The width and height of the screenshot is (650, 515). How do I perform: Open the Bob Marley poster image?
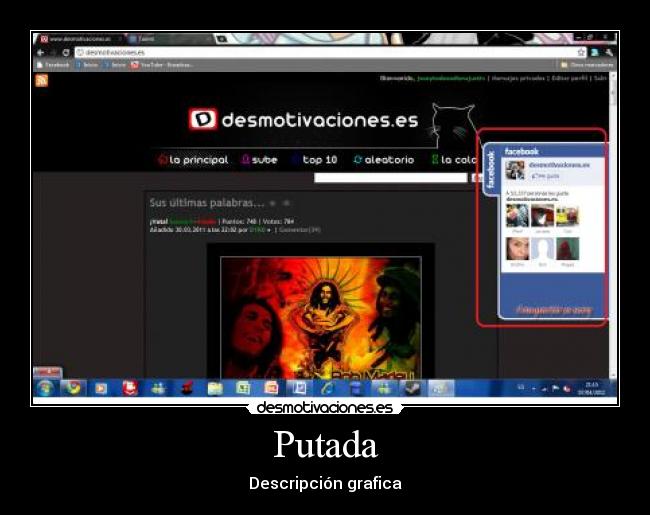tap(320, 315)
